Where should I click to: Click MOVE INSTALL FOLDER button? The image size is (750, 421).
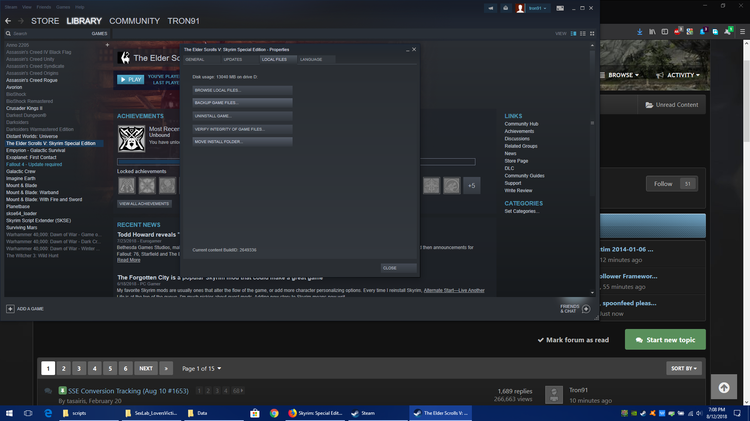tap(242, 142)
